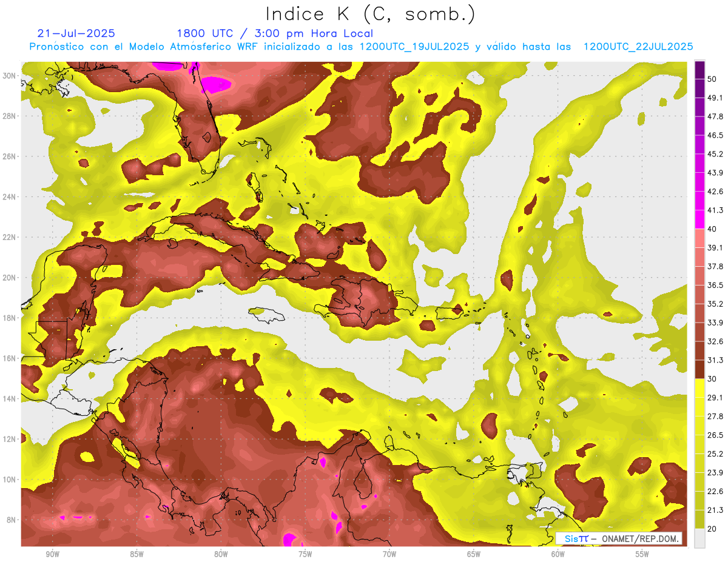728x562 pixels.
Task: Click the 8N latitude label
Action: (11, 520)
